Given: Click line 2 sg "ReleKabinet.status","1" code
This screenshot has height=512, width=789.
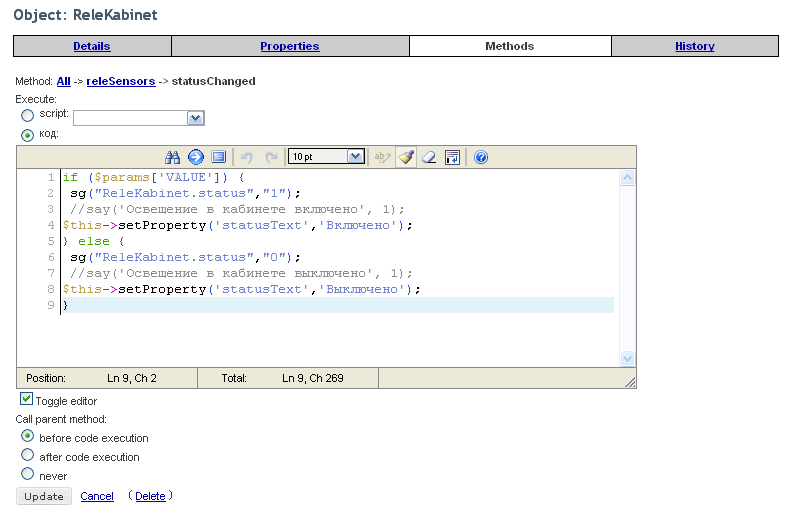Looking at the screenshot, I should [x=185, y=194].
